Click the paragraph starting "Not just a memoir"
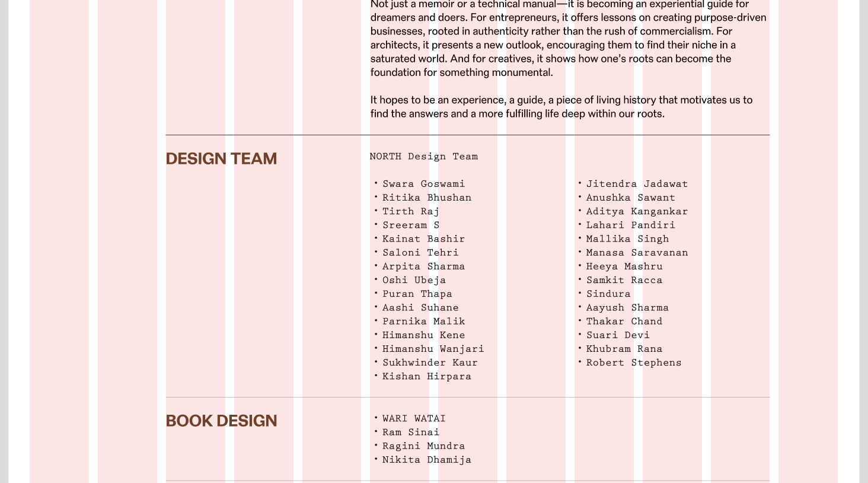 point(568,38)
